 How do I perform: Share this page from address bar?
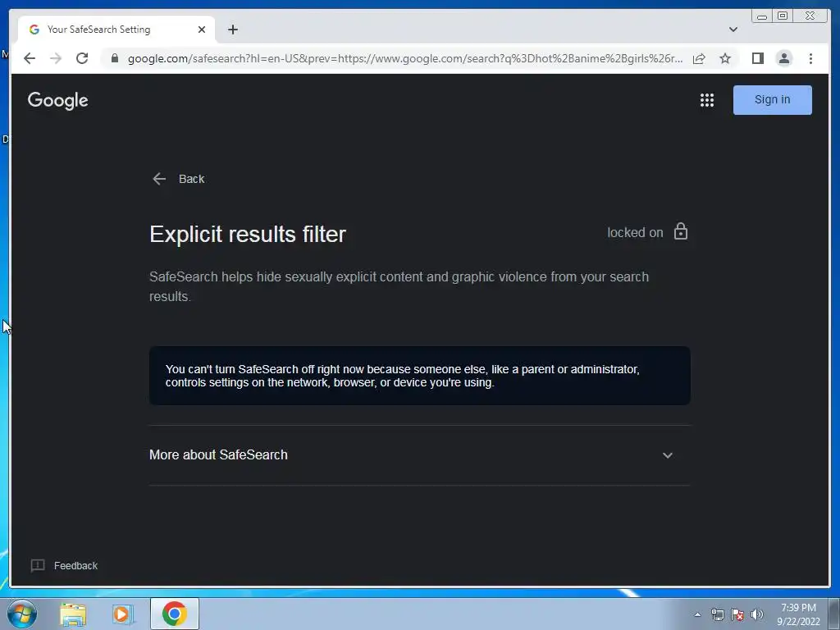[699, 58]
